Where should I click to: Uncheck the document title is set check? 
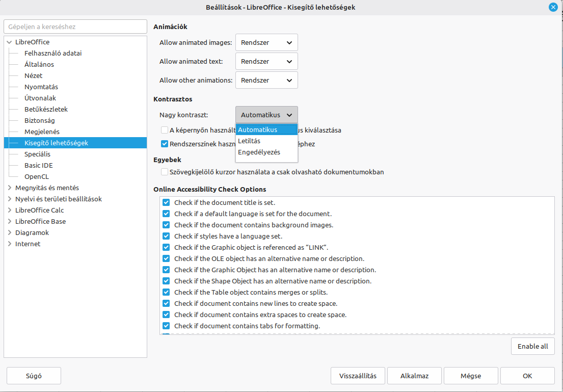166,203
